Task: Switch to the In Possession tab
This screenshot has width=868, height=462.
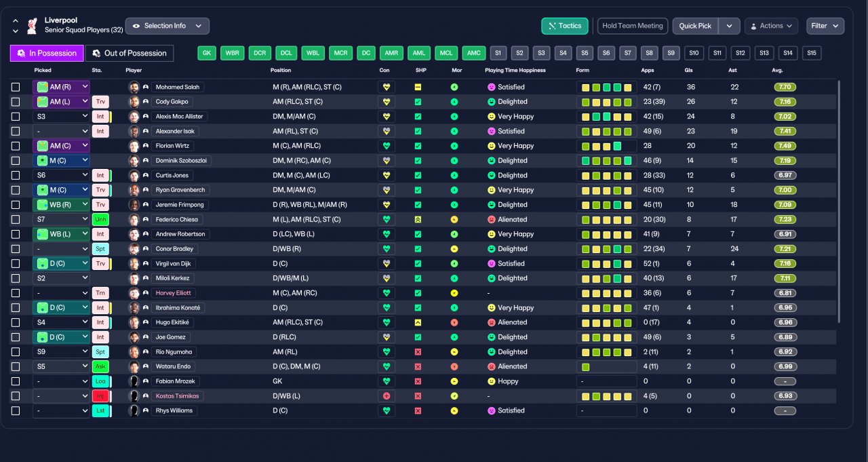Action: click(47, 53)
